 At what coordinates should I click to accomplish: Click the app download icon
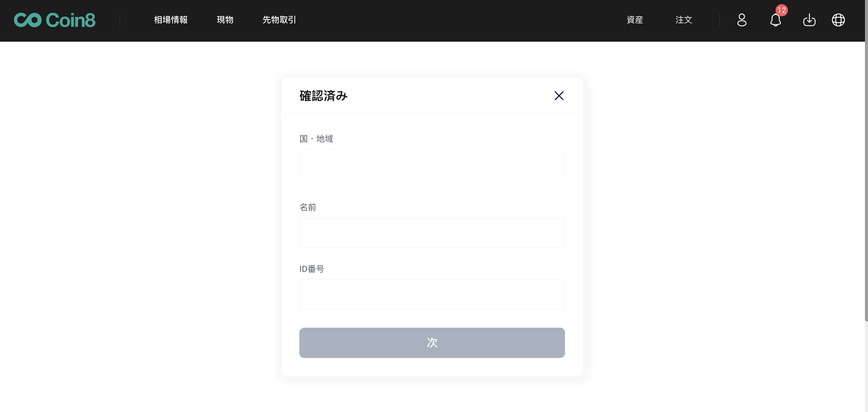click(809, 20)
